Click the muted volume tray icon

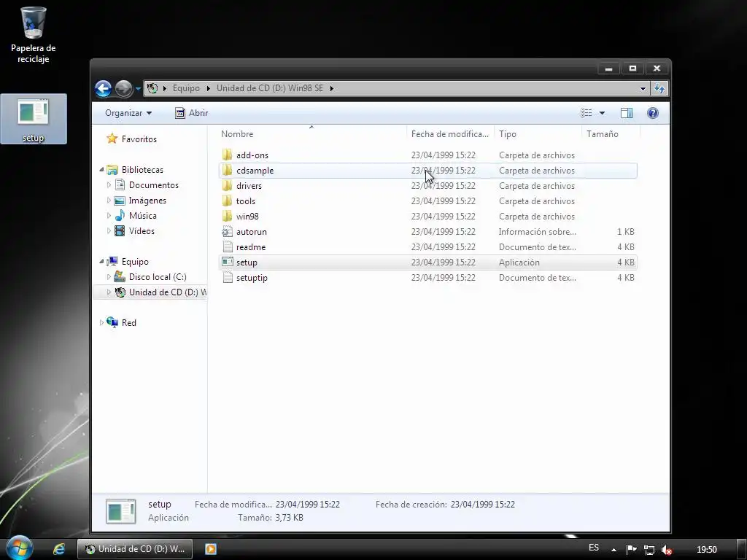click(x=667, y=550)
